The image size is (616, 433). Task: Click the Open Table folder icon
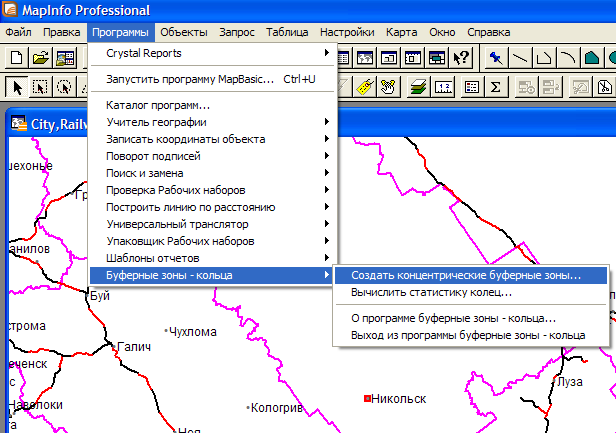41,58
